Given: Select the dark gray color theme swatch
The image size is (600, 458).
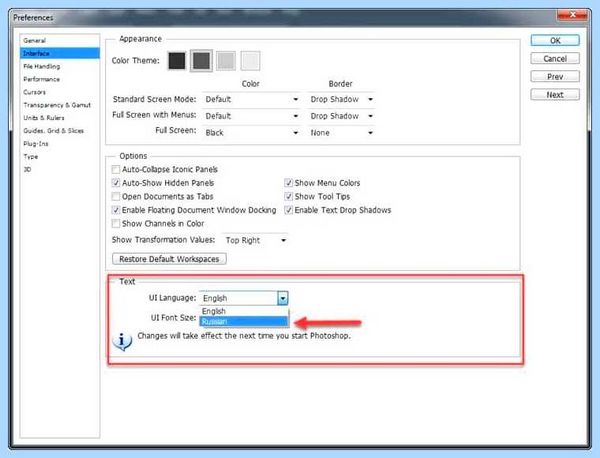Looking at the screenshot, I should point(201,60).
